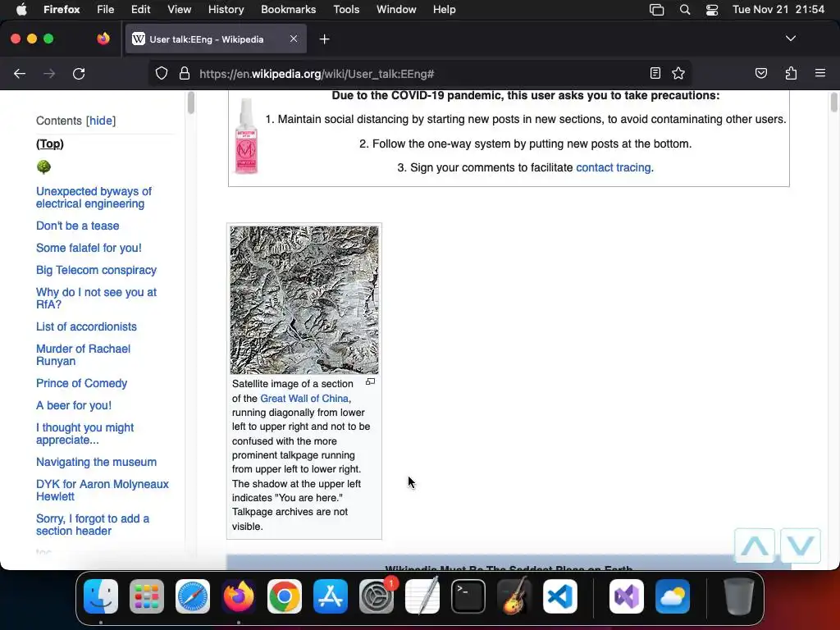Open the Edit menu
This screenshot has width=840, height=630.
pyautogui.click(x=141, y=9)
